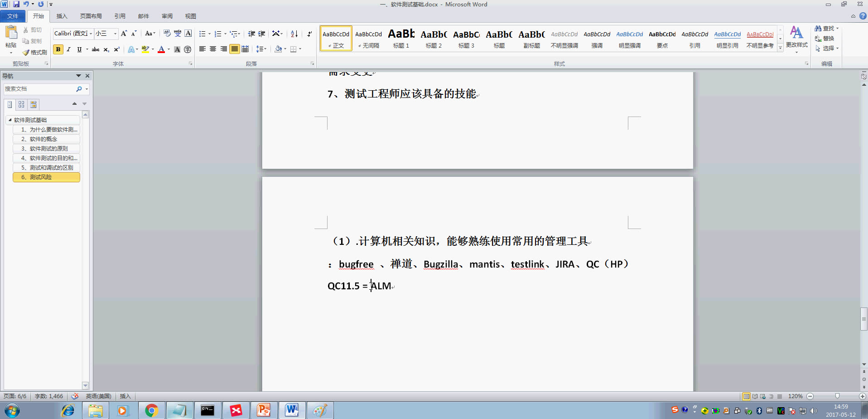Click the Word Help question mark icon
868x419 pixels.
(x=863, y=16)
